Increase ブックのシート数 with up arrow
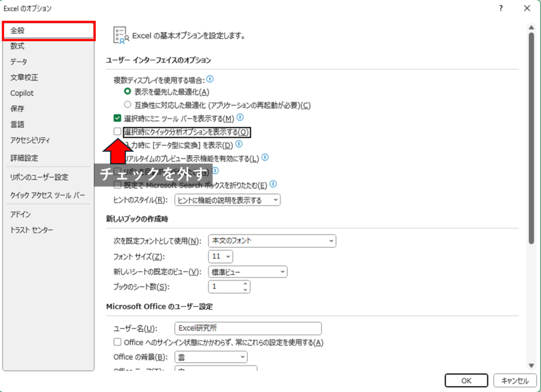Viewport: 541px width, 392px height. [245, 284]
